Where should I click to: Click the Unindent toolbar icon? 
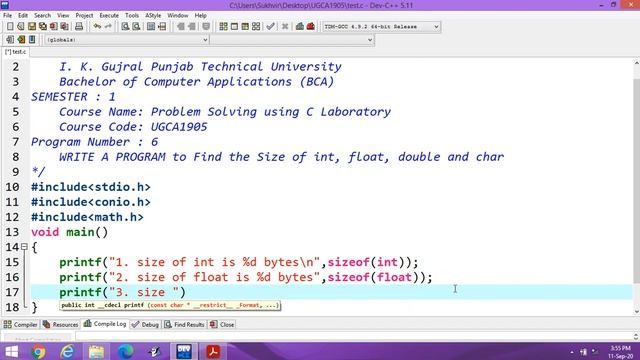coord(191,27)
